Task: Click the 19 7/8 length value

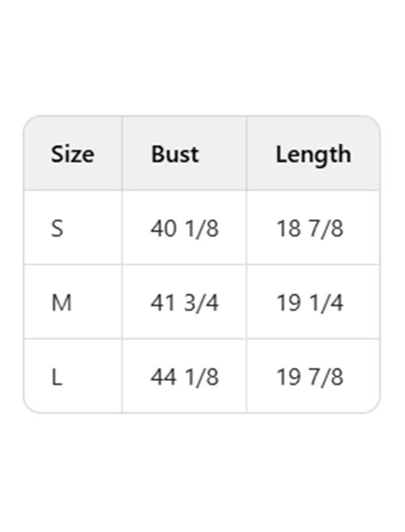Action: click(309, 377)
